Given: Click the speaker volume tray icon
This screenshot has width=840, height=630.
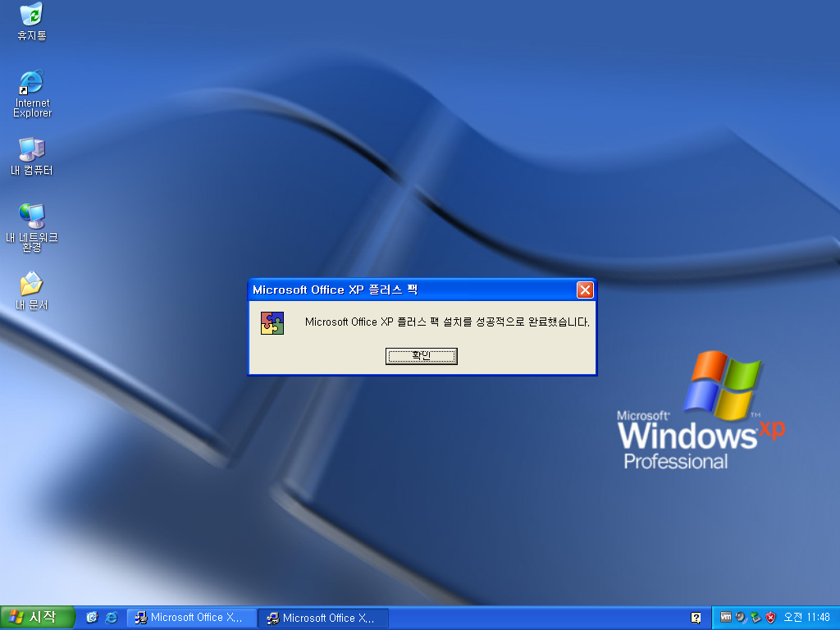Looking at the screenshot, I should coord(741,617).
